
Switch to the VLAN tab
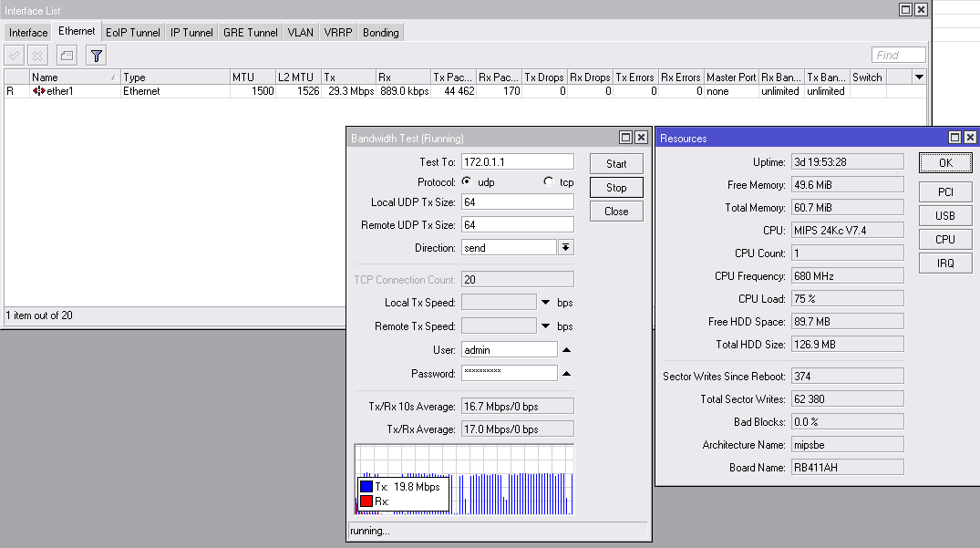pos(300,33)
